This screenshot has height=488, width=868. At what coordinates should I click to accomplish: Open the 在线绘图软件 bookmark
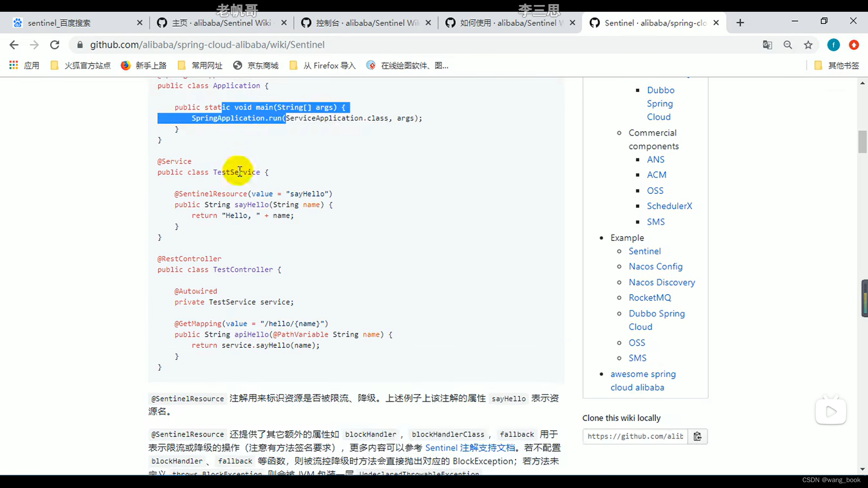coord(407,66)
